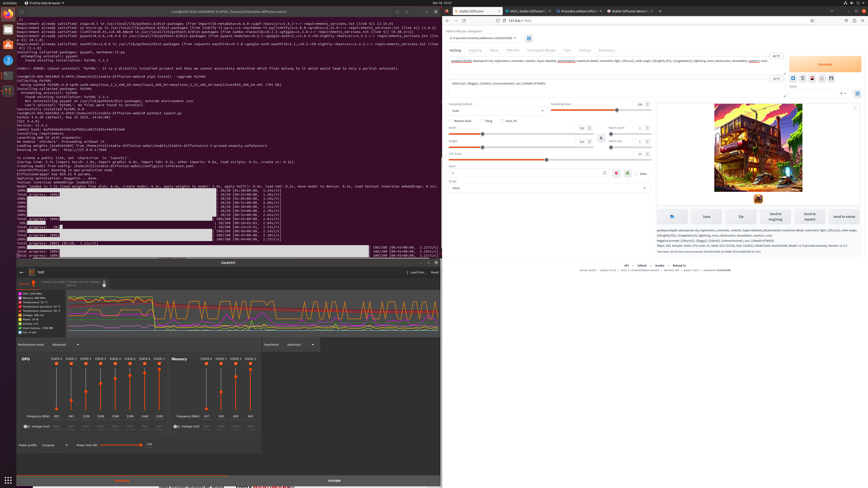Click the CFG Scale slider handle
Viewport: 868px width, 488px height.
point(547,160)
